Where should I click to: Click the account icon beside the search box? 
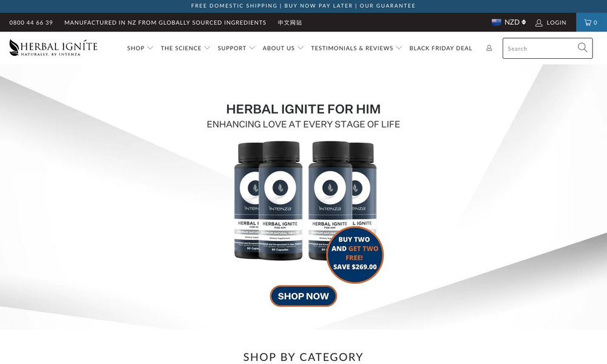tap(489, 48)
